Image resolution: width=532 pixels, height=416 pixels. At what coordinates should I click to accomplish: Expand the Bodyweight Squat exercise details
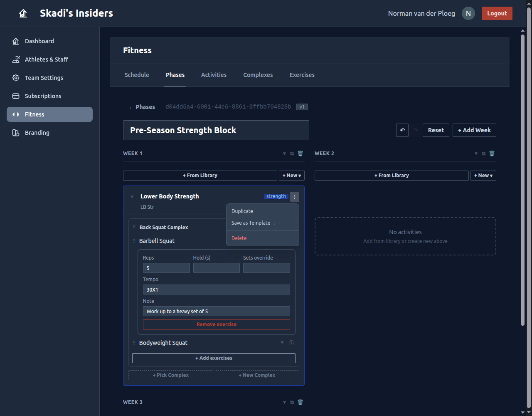pyautogui.click(x=282, y=343)
